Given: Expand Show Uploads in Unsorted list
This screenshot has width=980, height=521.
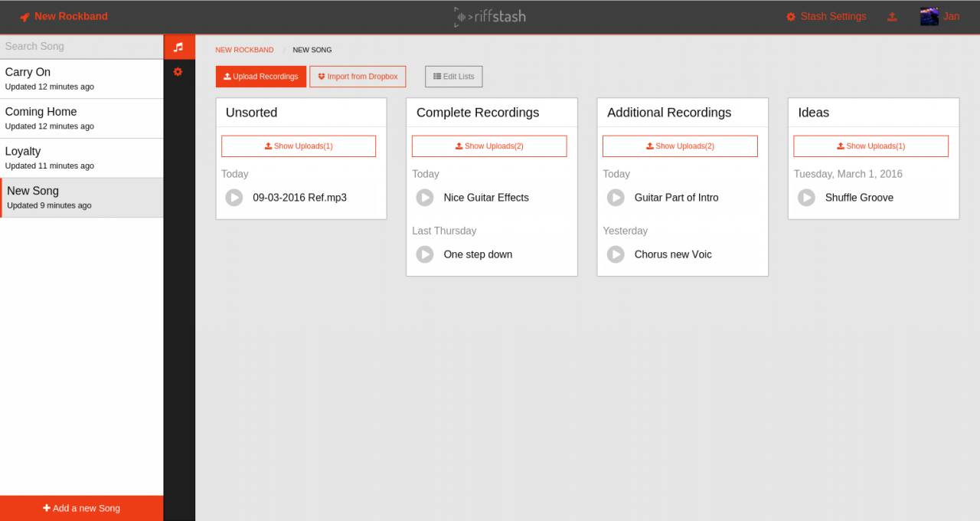Looking at the screenshot, I should tap(299, 146).
